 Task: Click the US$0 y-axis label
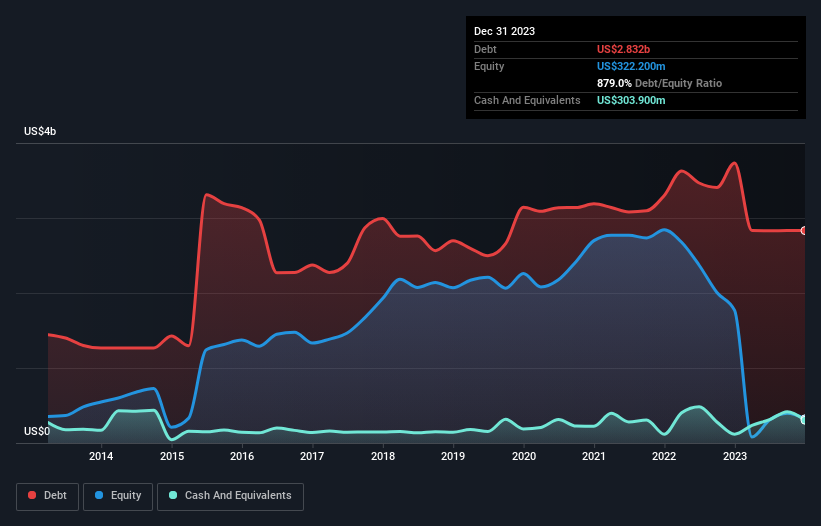click(37, 431)
